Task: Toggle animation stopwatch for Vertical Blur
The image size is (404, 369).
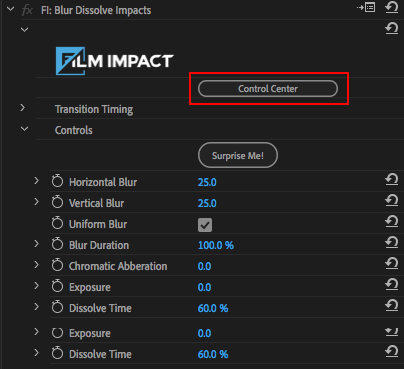Action: click(57, 202)
